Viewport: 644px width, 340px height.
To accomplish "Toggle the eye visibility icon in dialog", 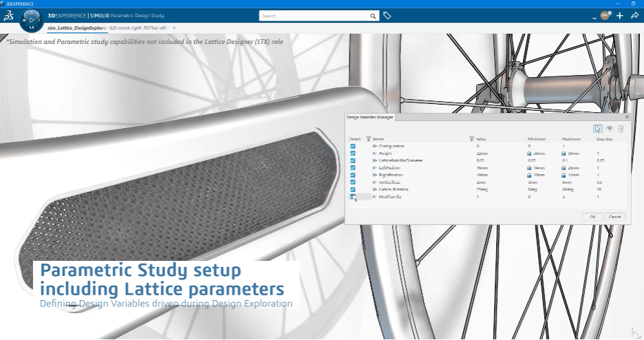I will 609,129.
